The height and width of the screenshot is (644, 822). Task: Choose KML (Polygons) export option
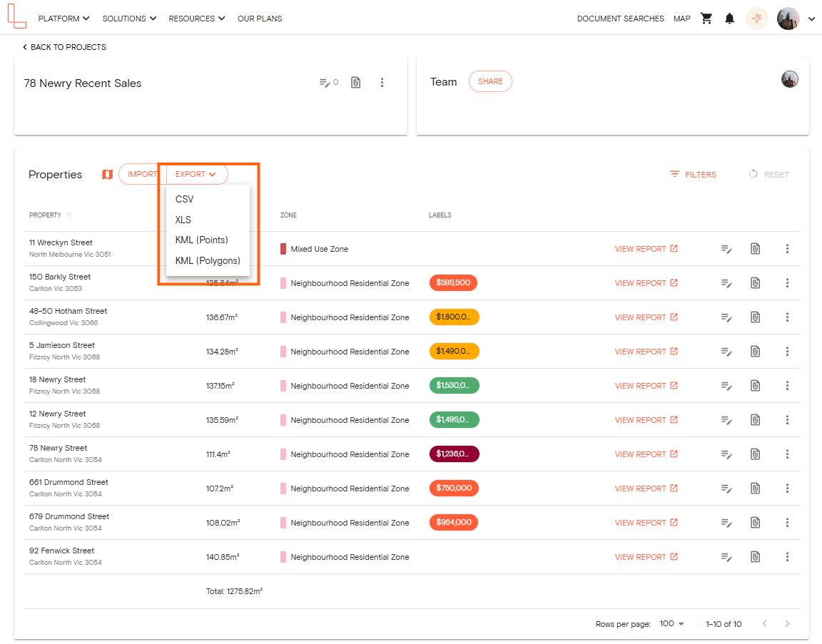(208, 260)
